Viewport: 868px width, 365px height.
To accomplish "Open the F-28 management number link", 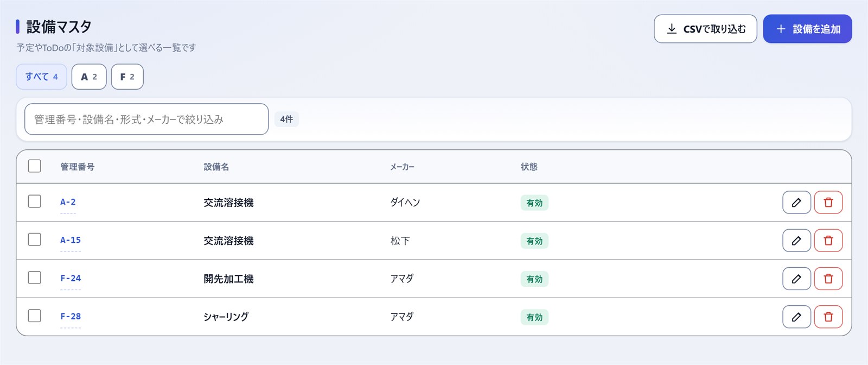I will point(71,316).
